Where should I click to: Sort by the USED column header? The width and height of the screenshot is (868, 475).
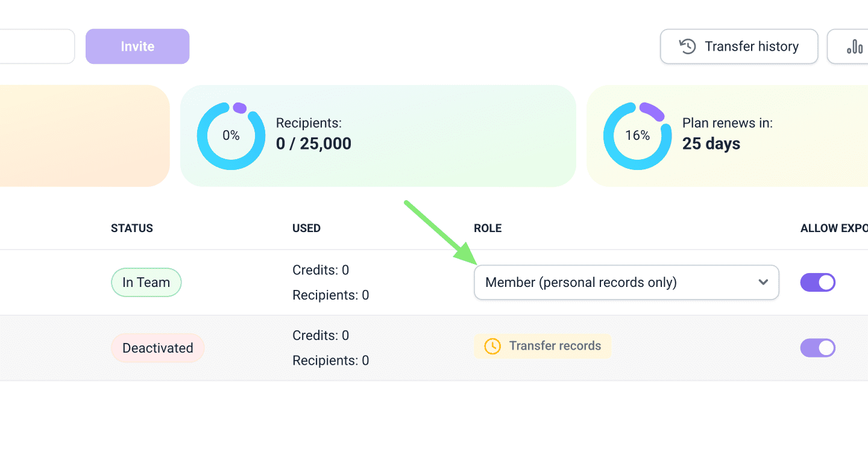point(306,228)
